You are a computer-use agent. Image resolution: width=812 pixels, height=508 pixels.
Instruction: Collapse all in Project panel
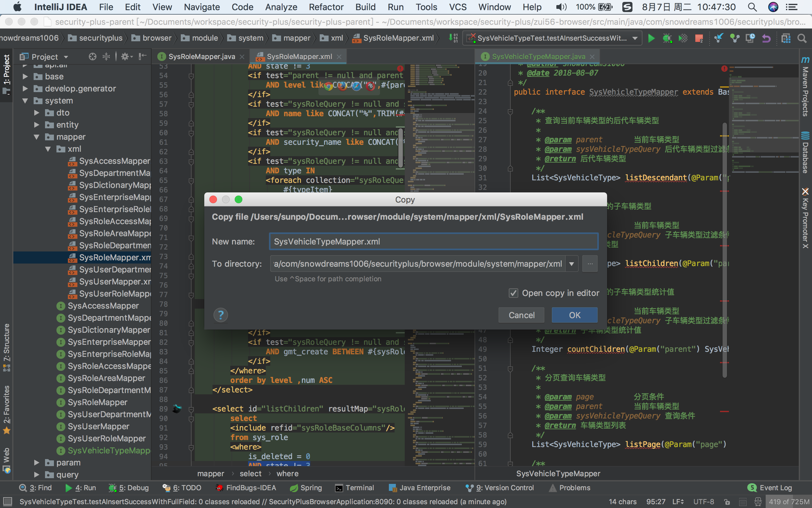[x=106, y=57]
